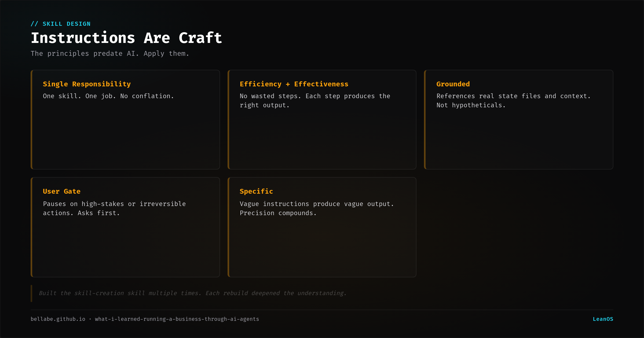Viewport: 644px width, 338px height.
Task: Click the // SKILL DESIGN section label
Action: (61, 24)
